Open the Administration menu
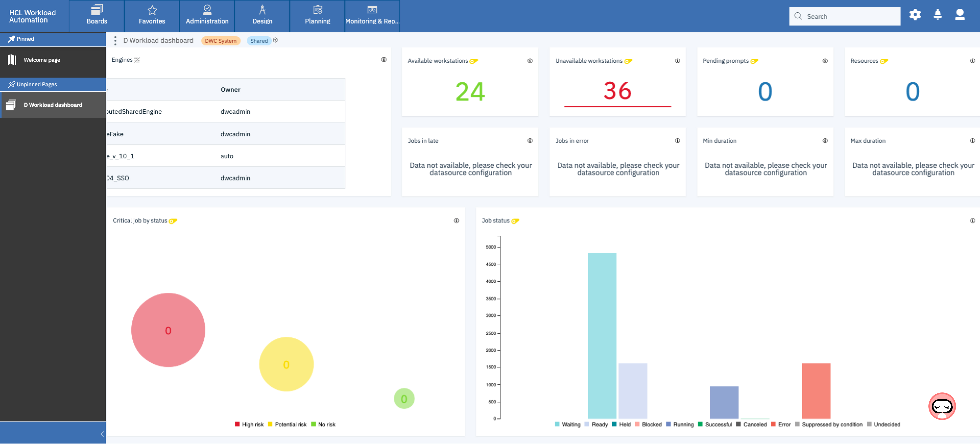Viewport: 980px width, 444px height. [207, 16]
